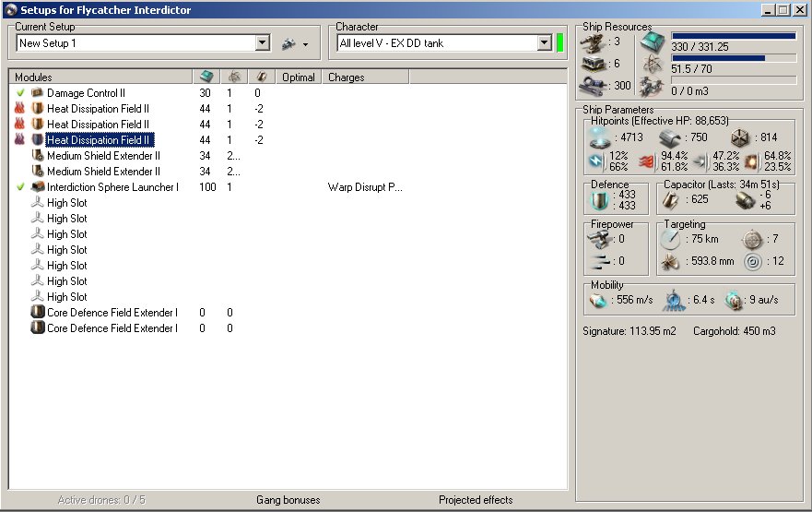Viewport: 812px width, 512px height.
Task: Open the Character selection dropdown arrow
Action: tap(545, 42)
